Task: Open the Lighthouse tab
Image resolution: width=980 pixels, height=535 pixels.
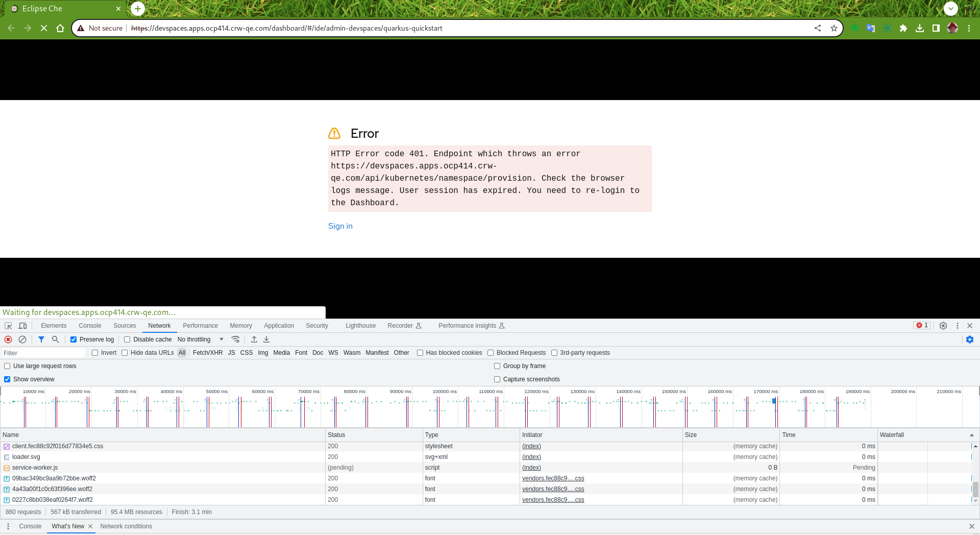Action: tap(360, 326)
